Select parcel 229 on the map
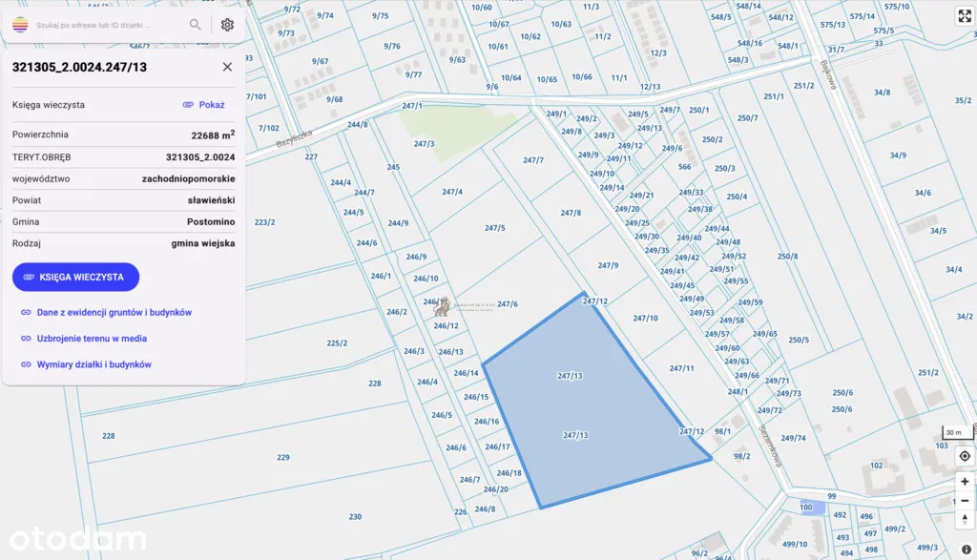This screenshot has width=977, height=560. pos(283,457)
